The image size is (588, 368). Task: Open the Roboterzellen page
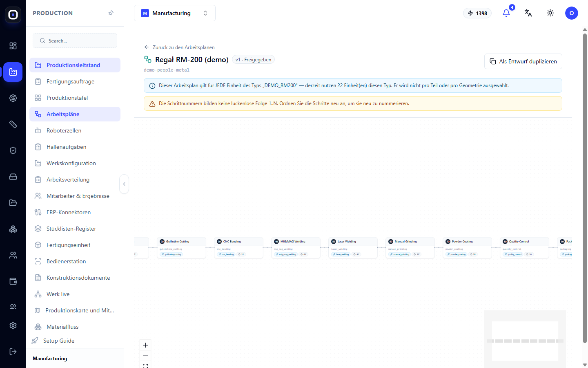click(75, 130)
